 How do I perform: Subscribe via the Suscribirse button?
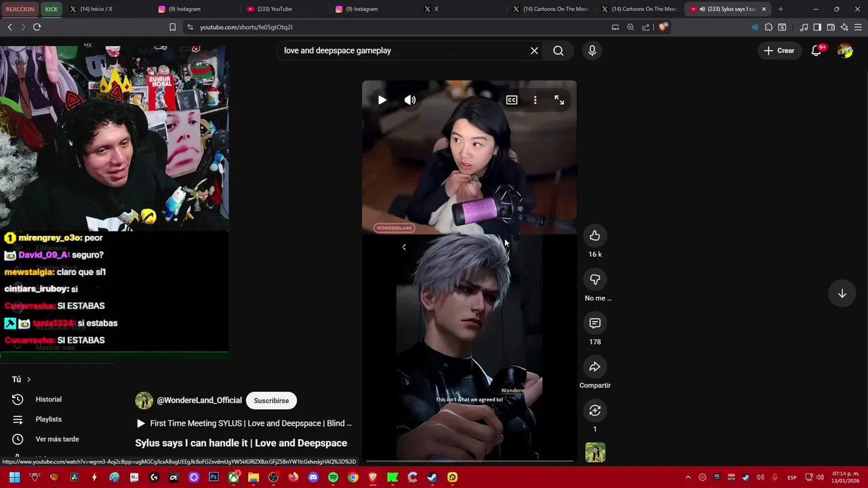(x=271, y=401)
